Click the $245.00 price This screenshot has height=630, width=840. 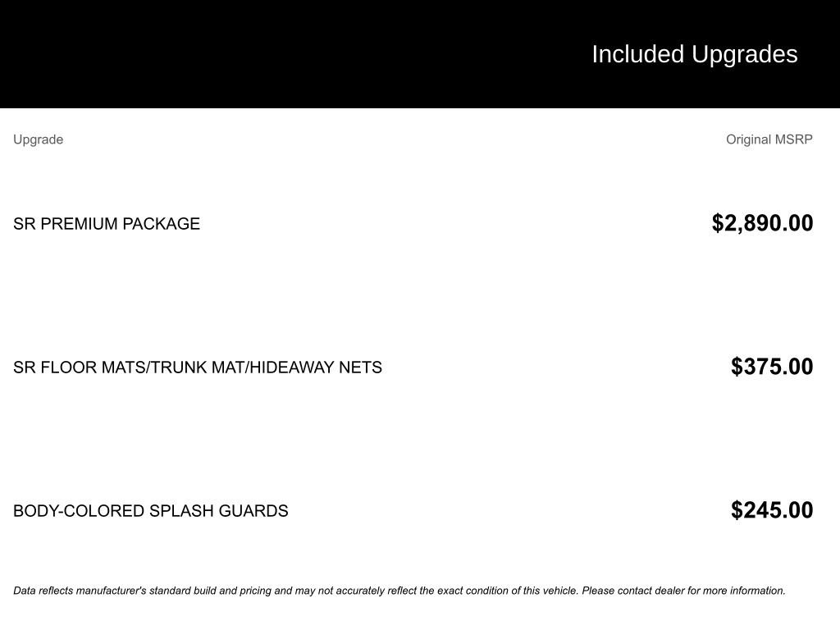(772, 510)
